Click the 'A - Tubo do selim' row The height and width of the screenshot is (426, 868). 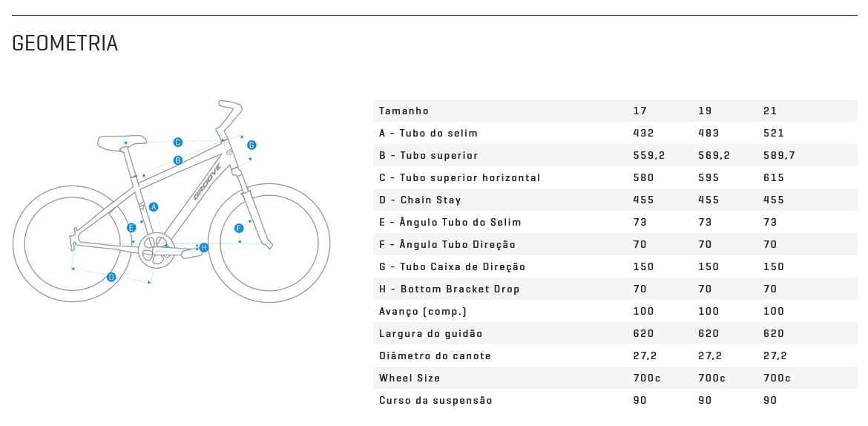pos(615,133)
